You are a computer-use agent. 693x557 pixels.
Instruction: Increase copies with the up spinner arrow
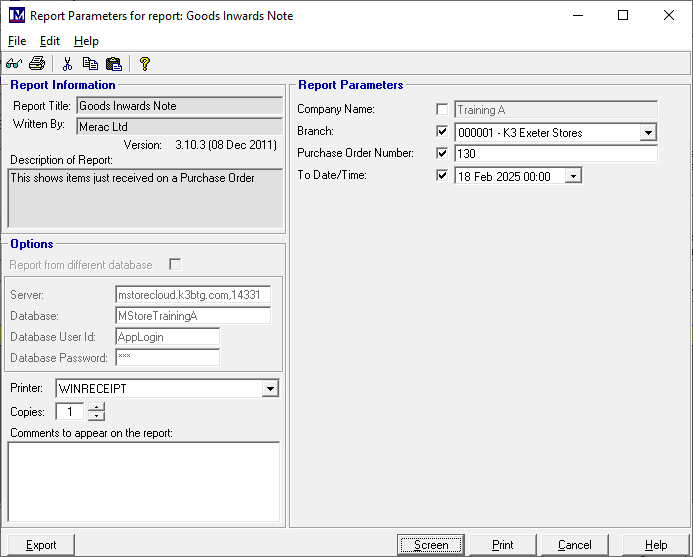[x=96, y=407]
